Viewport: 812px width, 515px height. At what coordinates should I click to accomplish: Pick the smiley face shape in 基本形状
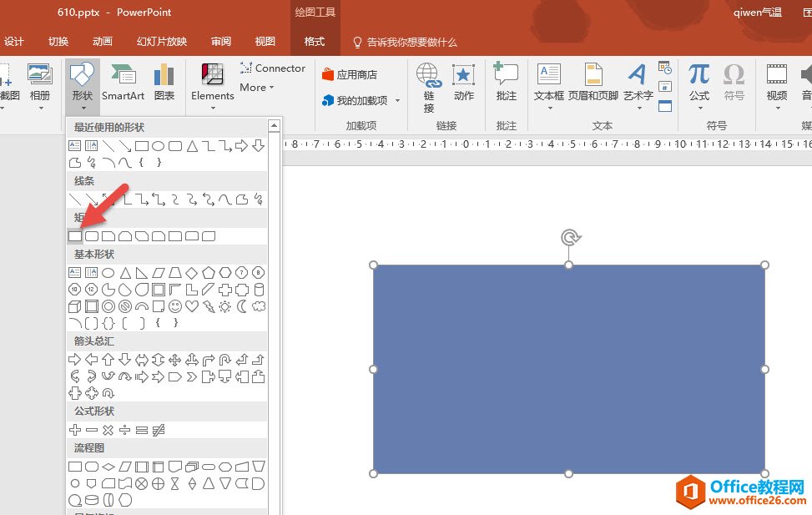(x=175, y=306)
